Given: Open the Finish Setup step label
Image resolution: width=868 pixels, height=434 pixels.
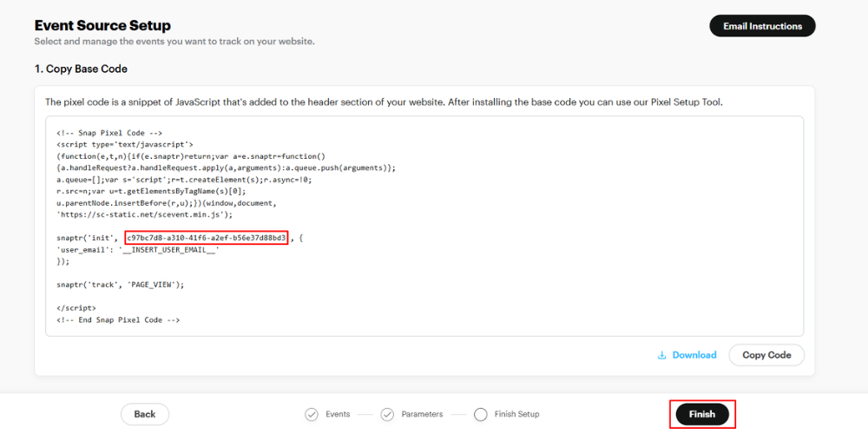Looking at the screenshot, I should tap(516, 414).
